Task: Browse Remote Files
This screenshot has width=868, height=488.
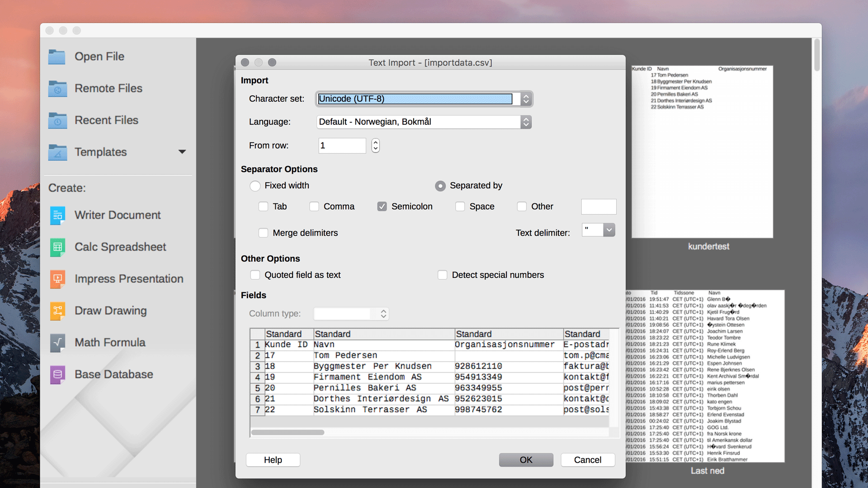Action: 108,89
